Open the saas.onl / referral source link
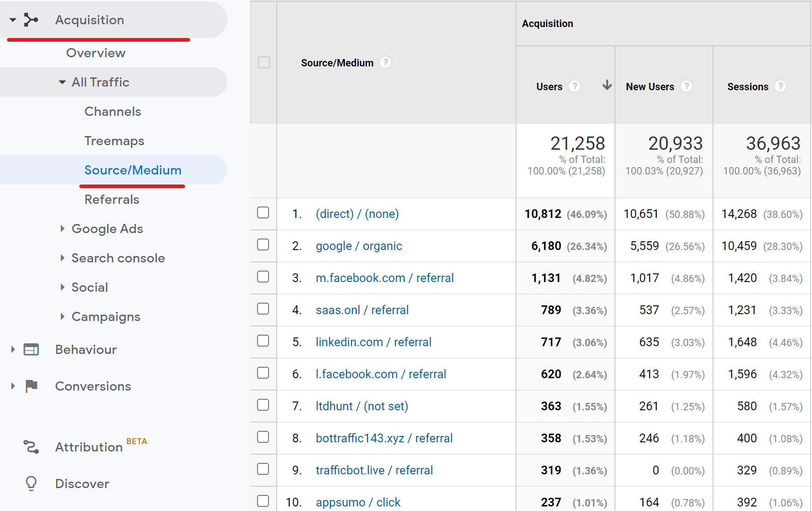812x511 pixels. click(x=362, y=310)
